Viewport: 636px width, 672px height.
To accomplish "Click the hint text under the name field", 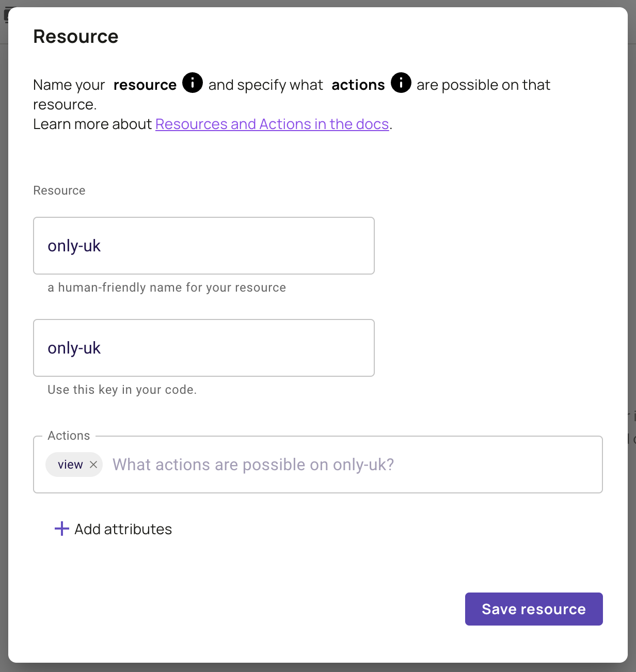I will tap(166, 287).
